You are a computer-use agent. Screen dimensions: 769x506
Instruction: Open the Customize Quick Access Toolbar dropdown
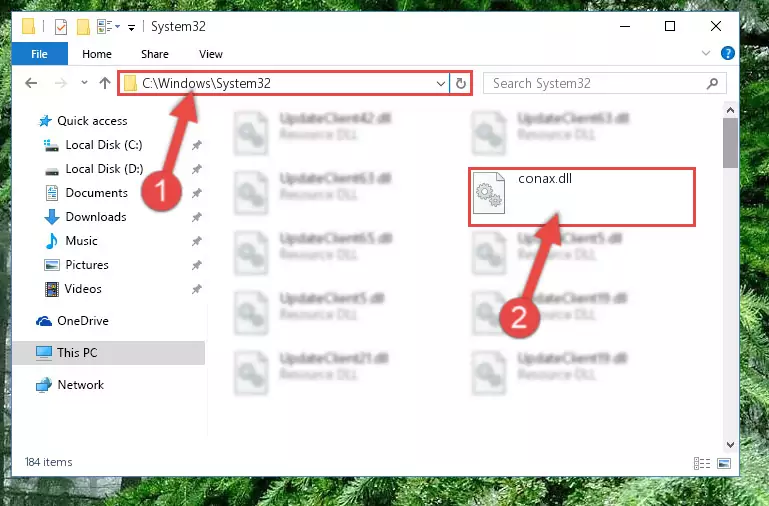click(x=131, y=27)
